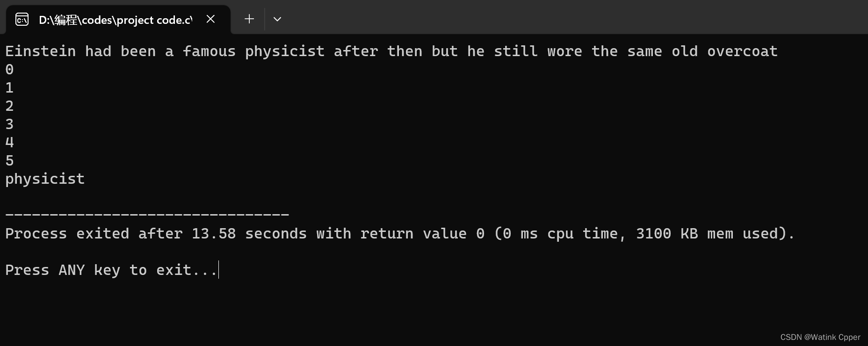The height and width of the screenshot is (346, 868).
Task: Click the output line showing '5'
Action: (10, 161)
